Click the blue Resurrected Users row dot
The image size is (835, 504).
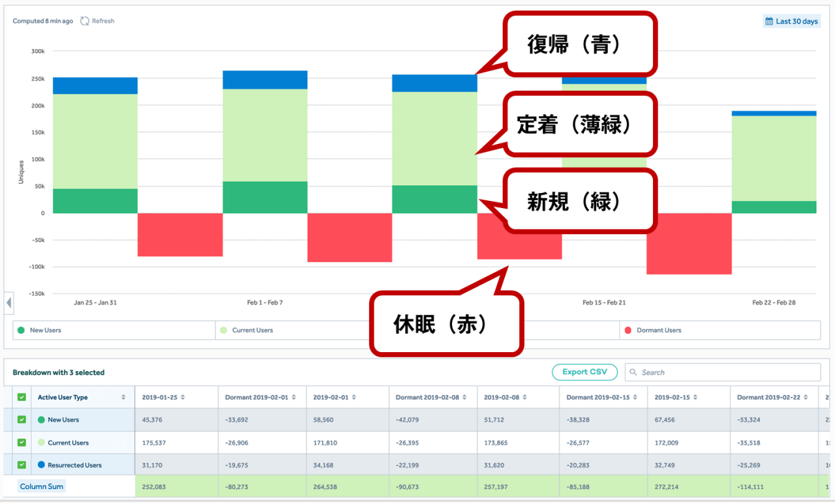(41, 466)
